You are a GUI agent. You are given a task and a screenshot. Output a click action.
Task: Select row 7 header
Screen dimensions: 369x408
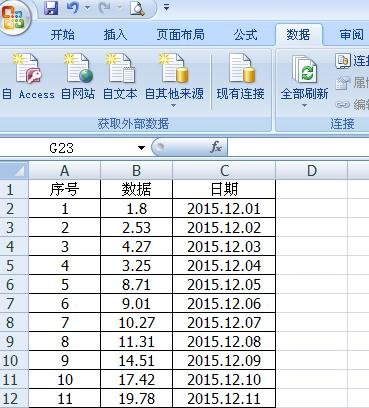(14, 303)
